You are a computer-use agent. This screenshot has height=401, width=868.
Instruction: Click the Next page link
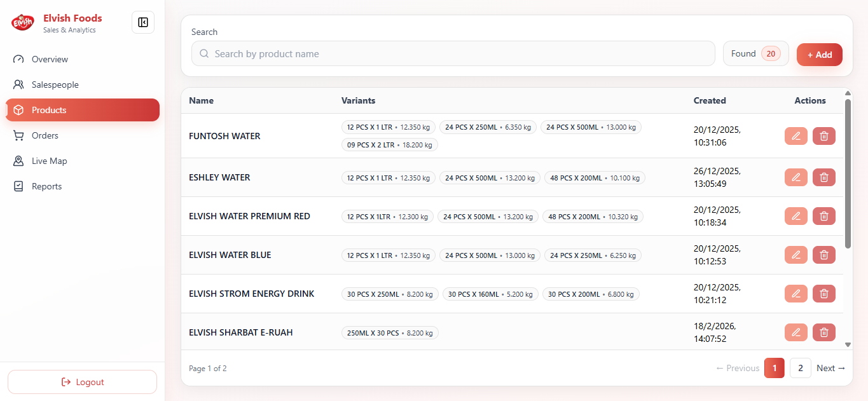pos(831,368)
